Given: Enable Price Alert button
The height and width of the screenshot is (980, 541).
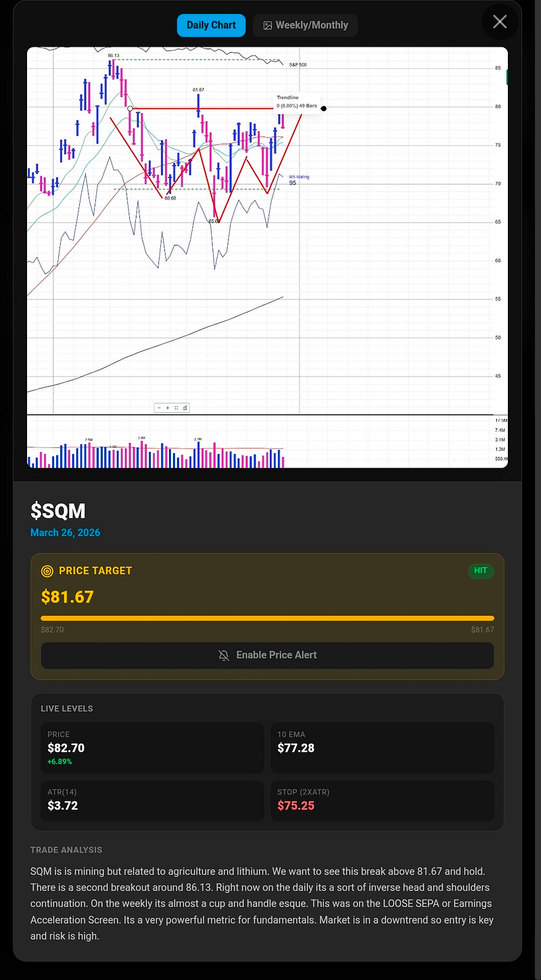Looking at the screenshot, I should click(267, 656).
